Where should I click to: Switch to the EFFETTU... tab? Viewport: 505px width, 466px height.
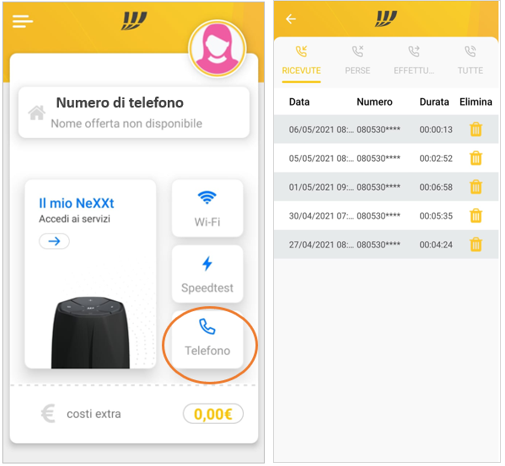click(x=414, y=61)
